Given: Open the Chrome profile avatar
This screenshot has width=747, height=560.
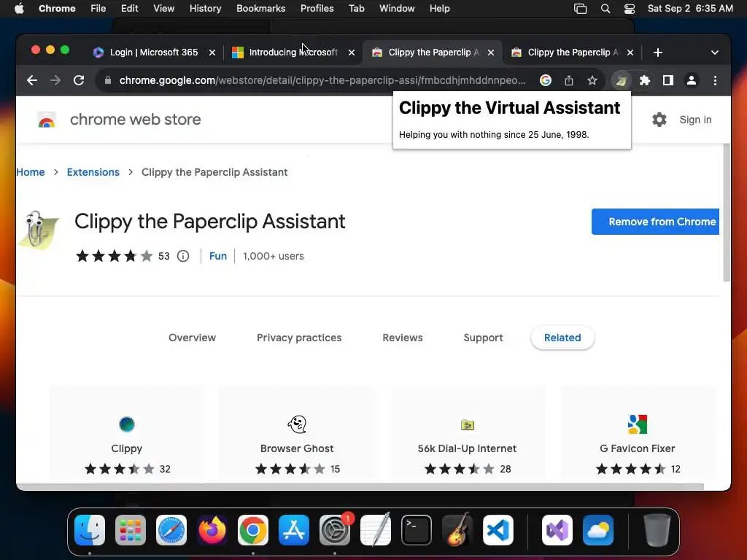Looking at the screenshot, I should [692, 80].
